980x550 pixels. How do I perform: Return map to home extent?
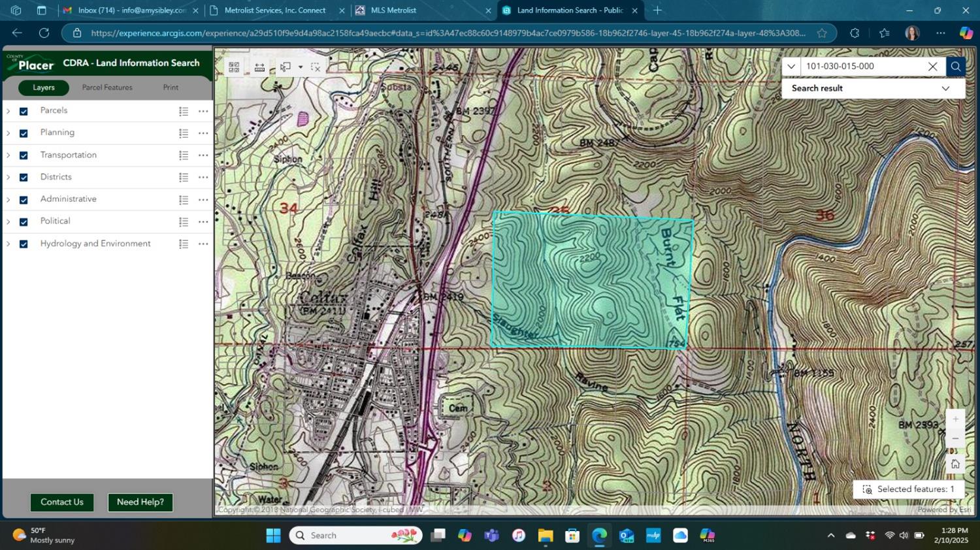[955, 464]
